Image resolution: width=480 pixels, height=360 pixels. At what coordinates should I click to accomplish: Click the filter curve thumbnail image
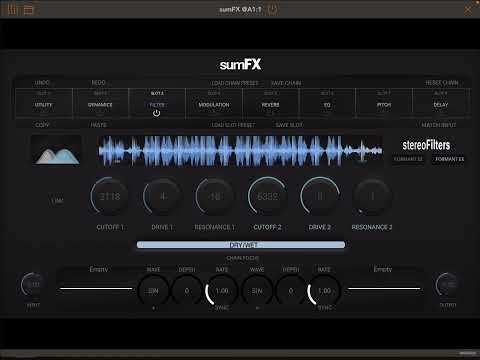[56, 151]
